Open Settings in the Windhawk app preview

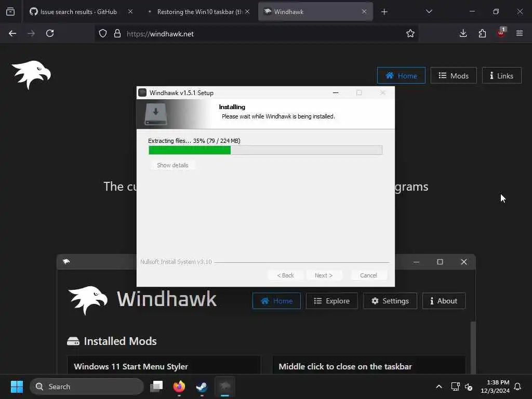390,301
